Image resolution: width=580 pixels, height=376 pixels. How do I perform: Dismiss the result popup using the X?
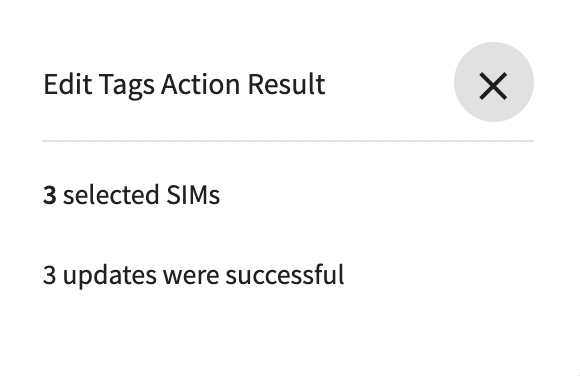pos(493,82)
